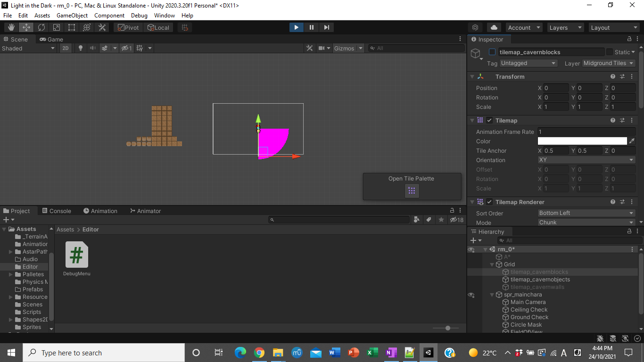644x362 pixels.
Task: Open the Orientation XY dropdown
Action: click(x=586, y=160)
